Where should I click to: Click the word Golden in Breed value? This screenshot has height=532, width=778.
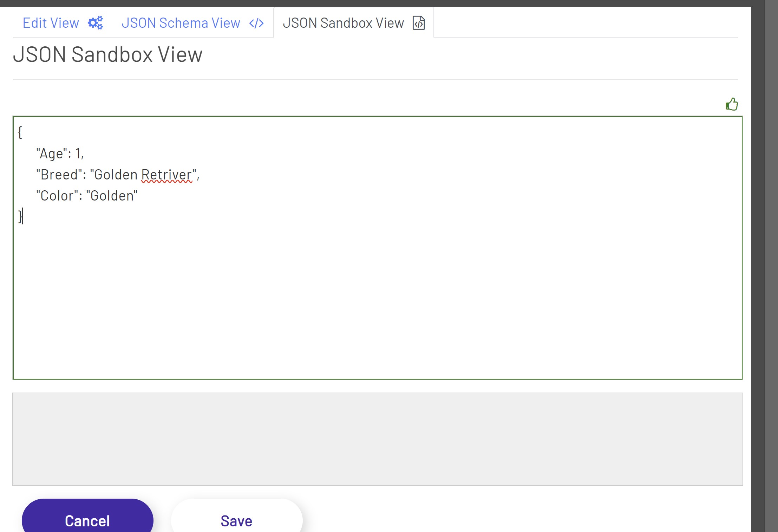(x=116, y=175)
